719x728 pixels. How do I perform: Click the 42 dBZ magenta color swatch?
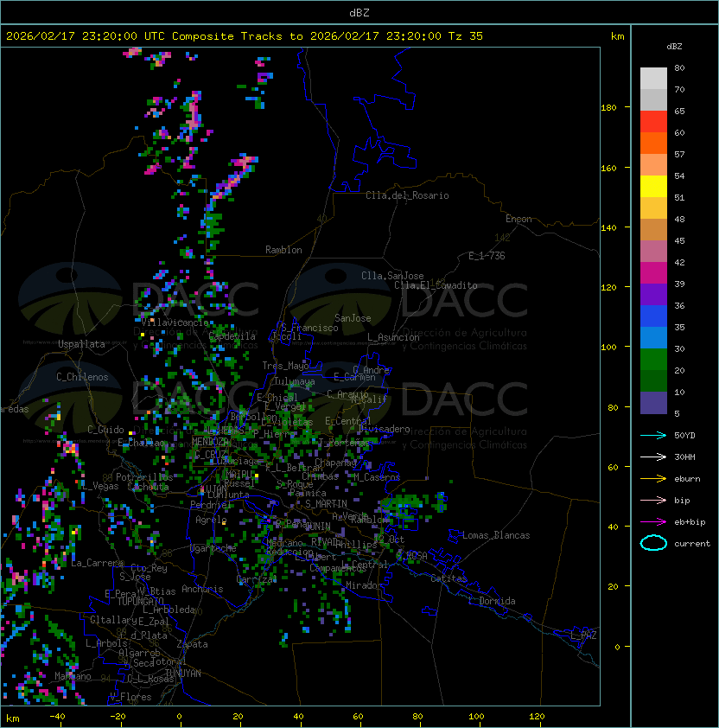point(653,273)
